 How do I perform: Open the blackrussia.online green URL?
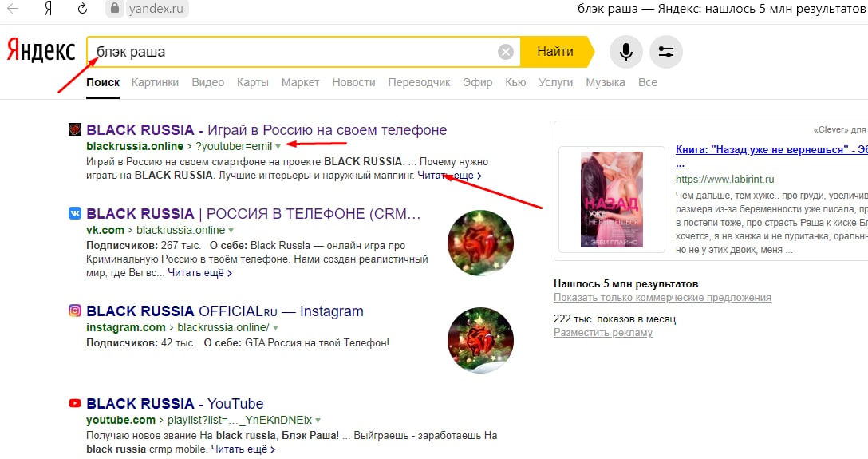[x=135, y=146]
